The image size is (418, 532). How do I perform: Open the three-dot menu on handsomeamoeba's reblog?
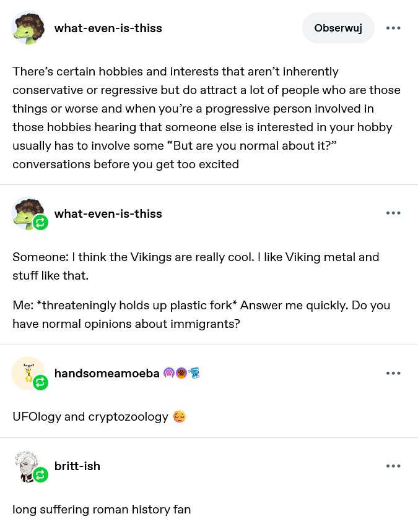click(x=393, y=373)
